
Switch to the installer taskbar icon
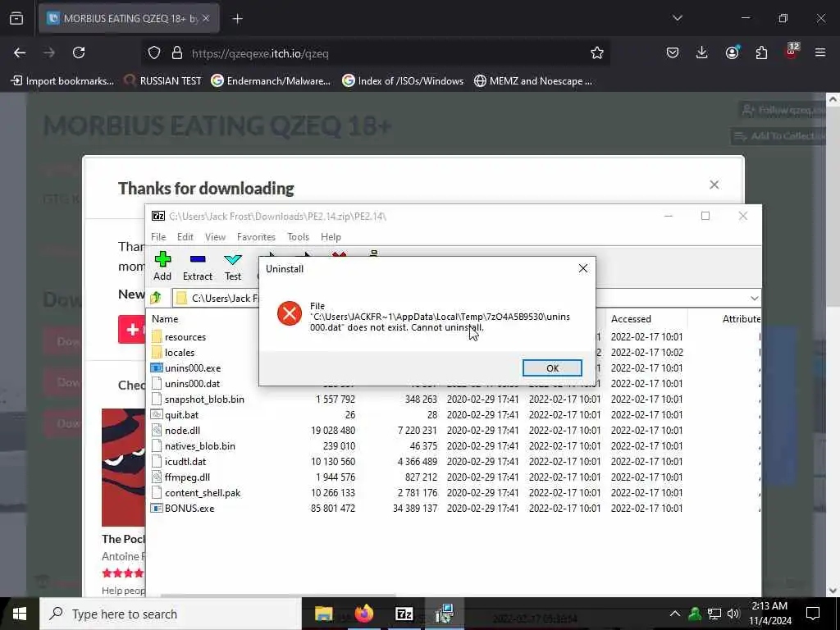[444, 614]
